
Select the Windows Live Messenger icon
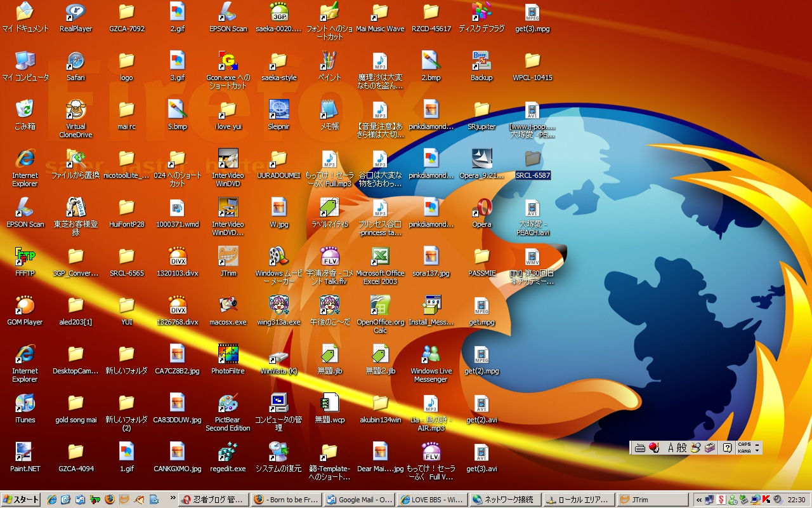pos(431,363)
